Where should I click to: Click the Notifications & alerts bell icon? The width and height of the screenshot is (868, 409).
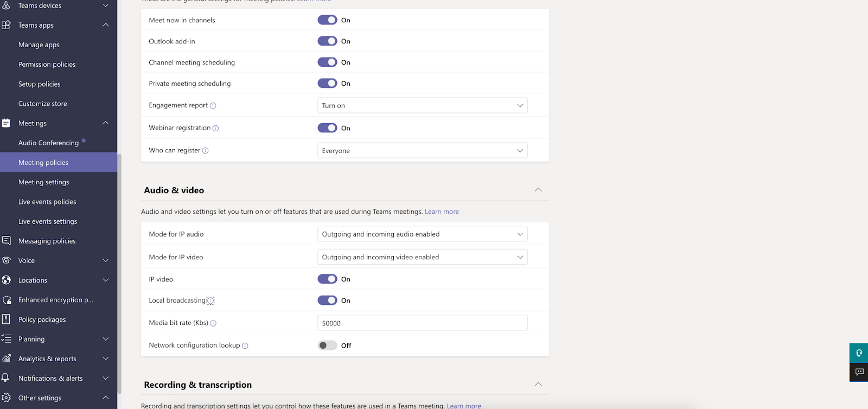point(6,378)
